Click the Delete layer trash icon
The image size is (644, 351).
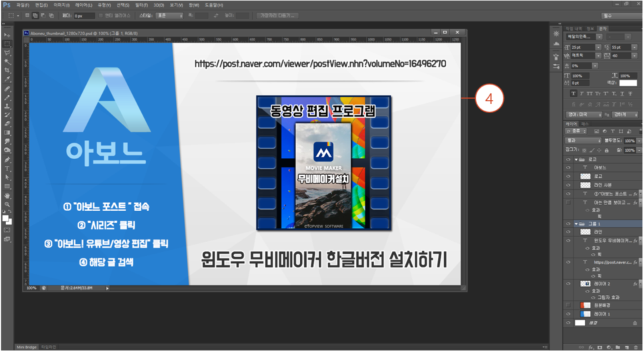tap(635, 347)
